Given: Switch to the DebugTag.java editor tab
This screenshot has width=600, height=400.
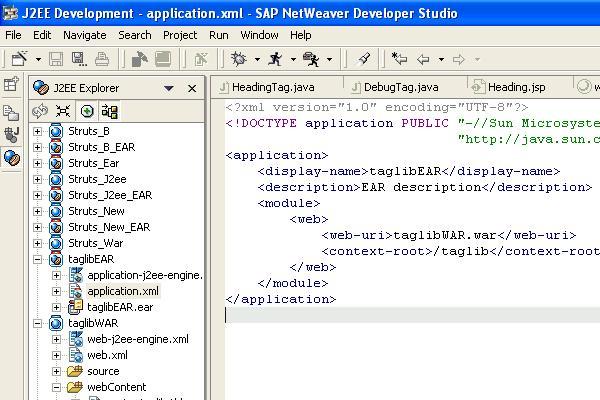Looking at the screenshot, I should click(x=400, y=87).
